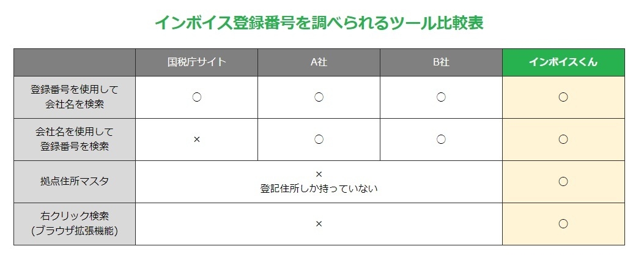Click インボイスくん circle in 登録番号を検索 row

coord(563,140)
